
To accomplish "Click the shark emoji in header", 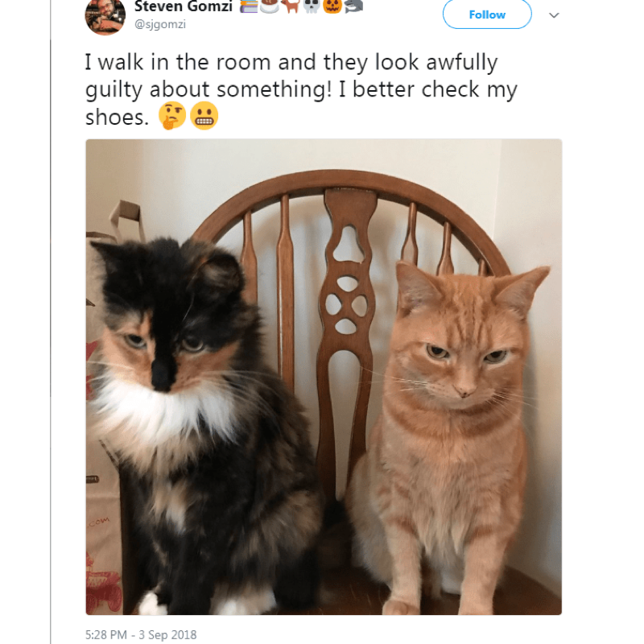I will pyautogui.click(x=353, y=6).
